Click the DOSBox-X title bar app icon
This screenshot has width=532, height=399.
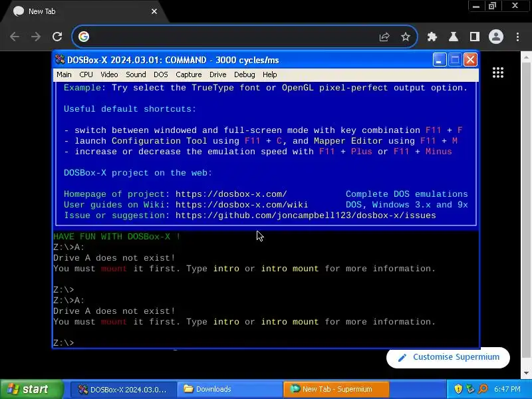coord(60,60)
